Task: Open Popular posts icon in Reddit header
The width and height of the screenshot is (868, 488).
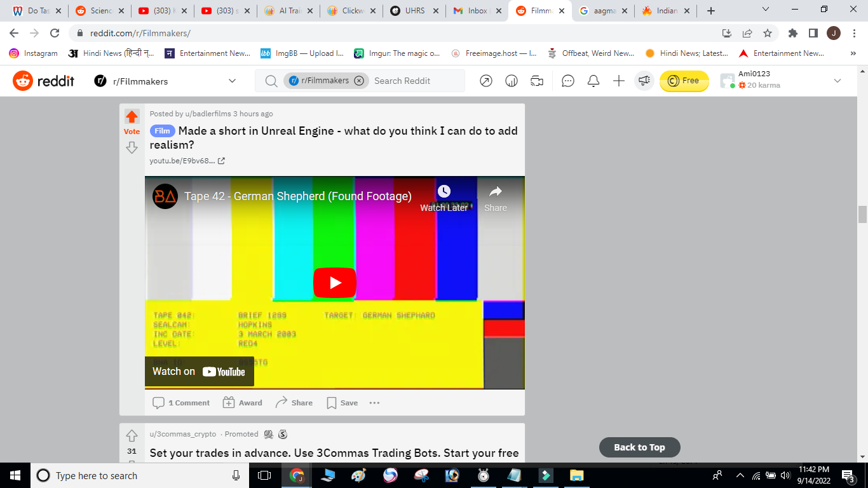Action: pyautogui.click(x=486, y=81)
